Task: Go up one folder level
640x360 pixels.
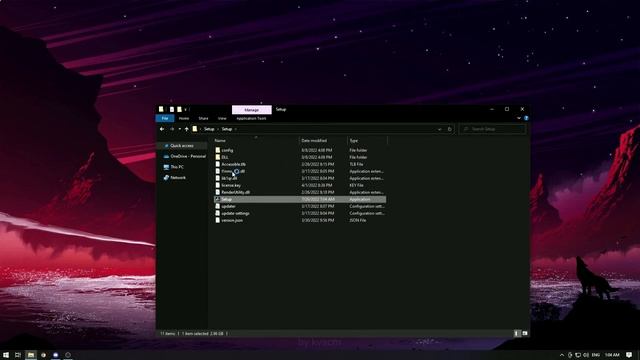Action: point(187,129)
